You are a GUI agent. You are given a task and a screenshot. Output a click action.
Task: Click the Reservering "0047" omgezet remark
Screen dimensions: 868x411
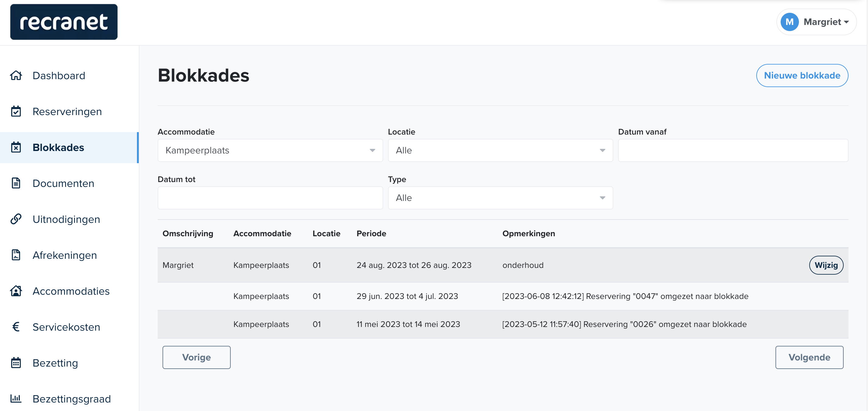coord(625,296)
